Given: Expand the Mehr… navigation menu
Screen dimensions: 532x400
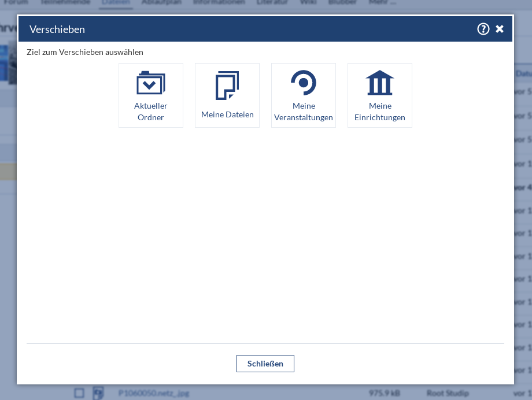Looking at the screenshot, I should point(383,2).
